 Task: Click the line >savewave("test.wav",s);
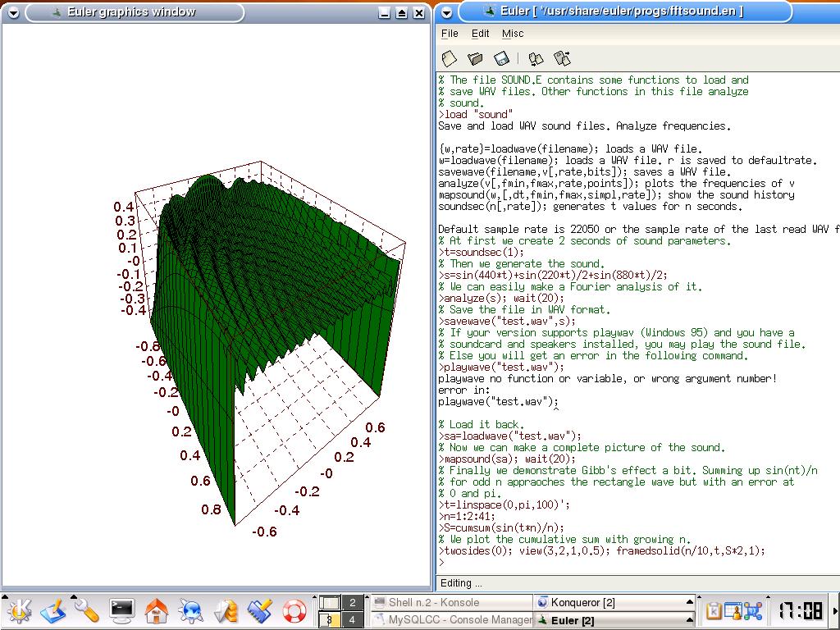(x=507, y=321)
